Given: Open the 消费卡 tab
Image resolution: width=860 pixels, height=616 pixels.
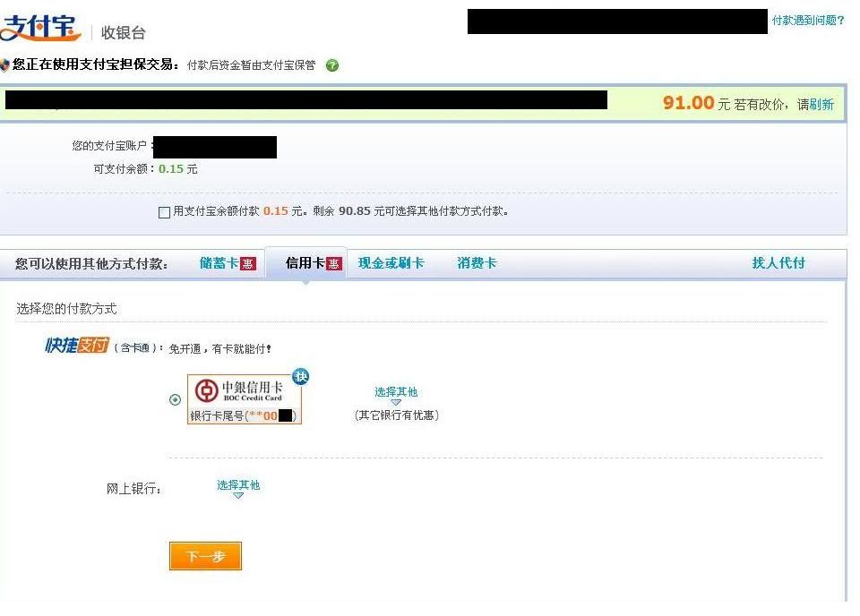Looking at the screenshot, I should tap(477, 263).
